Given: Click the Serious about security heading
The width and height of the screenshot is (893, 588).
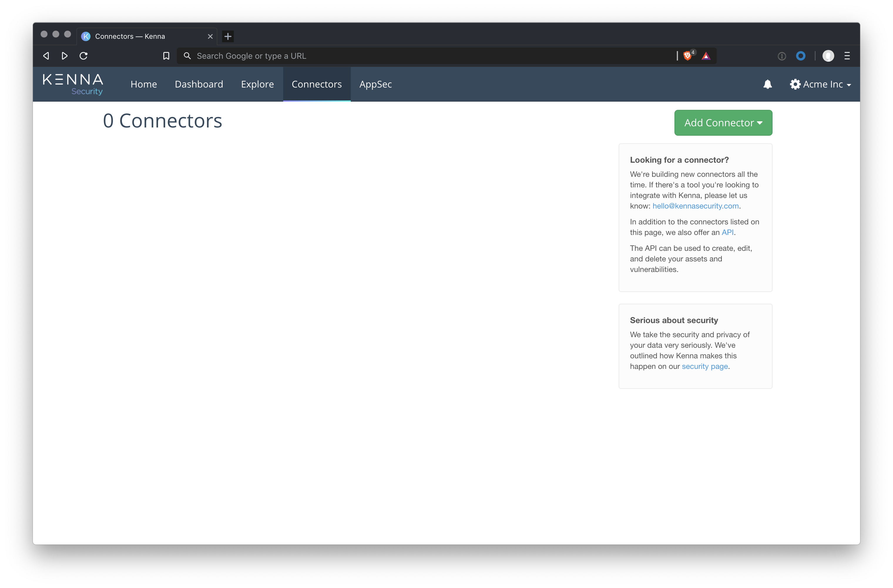Looking at the screenshot, I should pos(674,320).
